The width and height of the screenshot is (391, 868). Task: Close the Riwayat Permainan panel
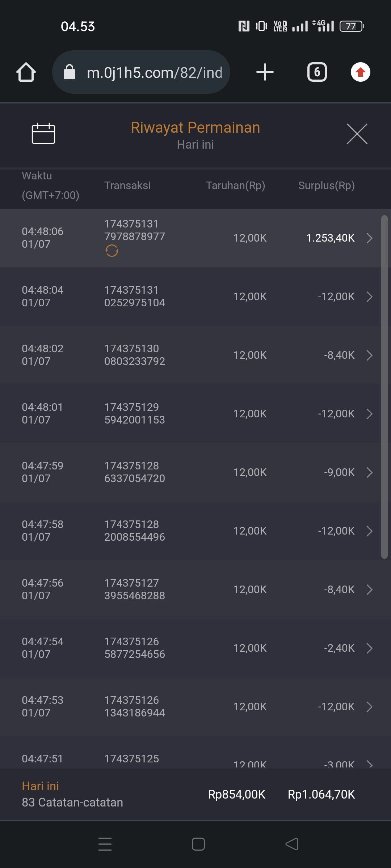click(x=357, y=134)
